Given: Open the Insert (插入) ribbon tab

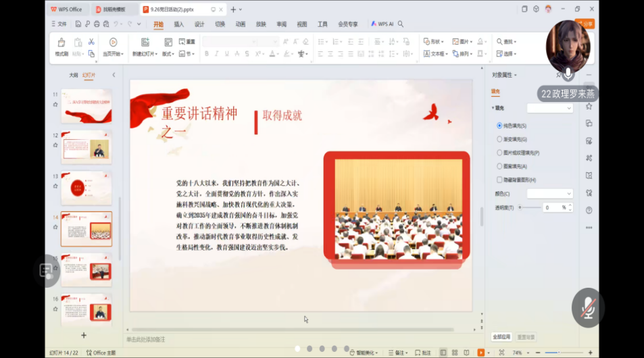Looking at the screenshot, I should coord(179,24).
